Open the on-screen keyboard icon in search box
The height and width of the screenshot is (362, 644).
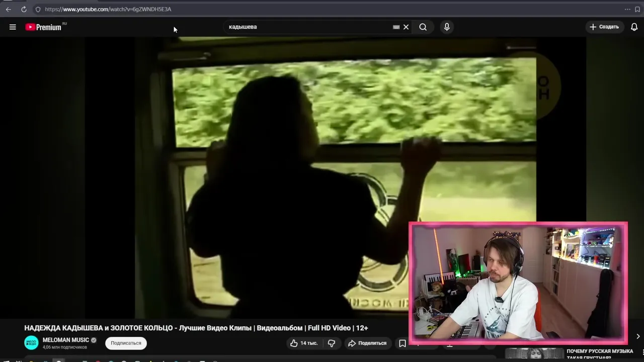396,27
